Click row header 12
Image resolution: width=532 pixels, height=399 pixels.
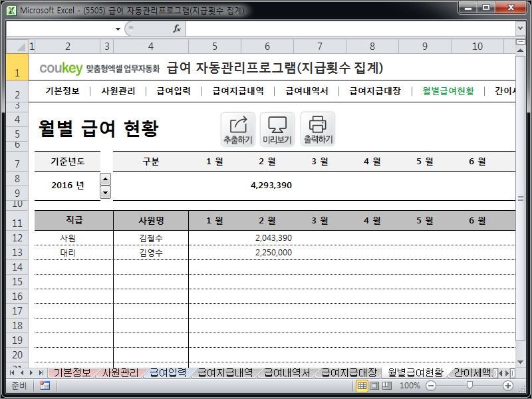coord(17,238)
